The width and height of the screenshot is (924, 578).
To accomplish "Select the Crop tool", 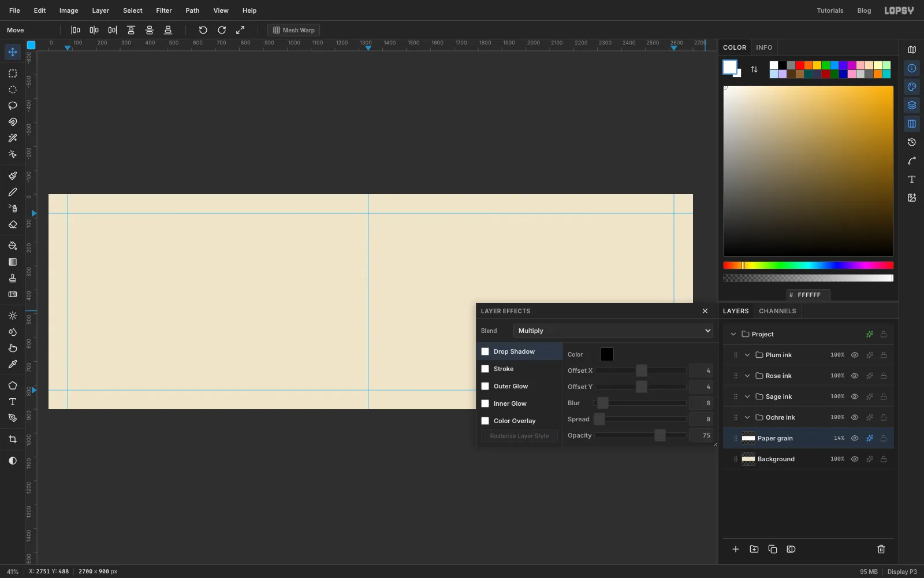I will (x=13, y=439).
